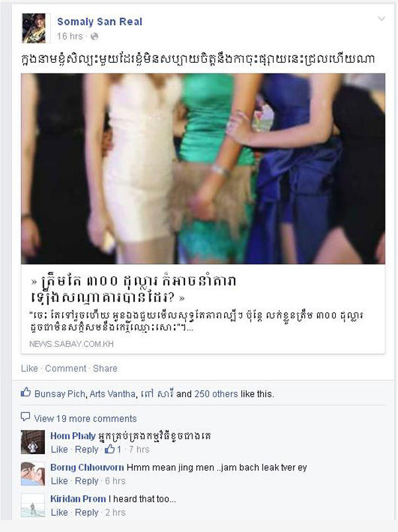Open Somaly San Real's profile name link

pyautogui.click(x=100, y=22)
